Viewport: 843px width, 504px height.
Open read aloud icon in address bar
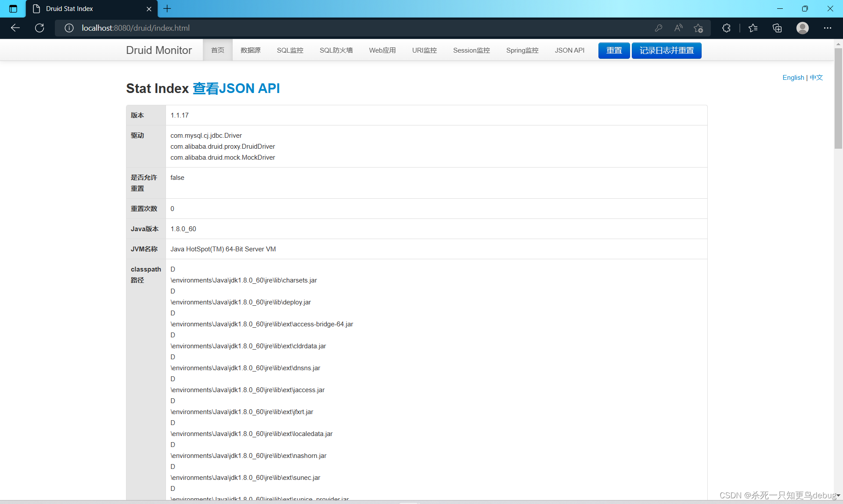(678, 28)
